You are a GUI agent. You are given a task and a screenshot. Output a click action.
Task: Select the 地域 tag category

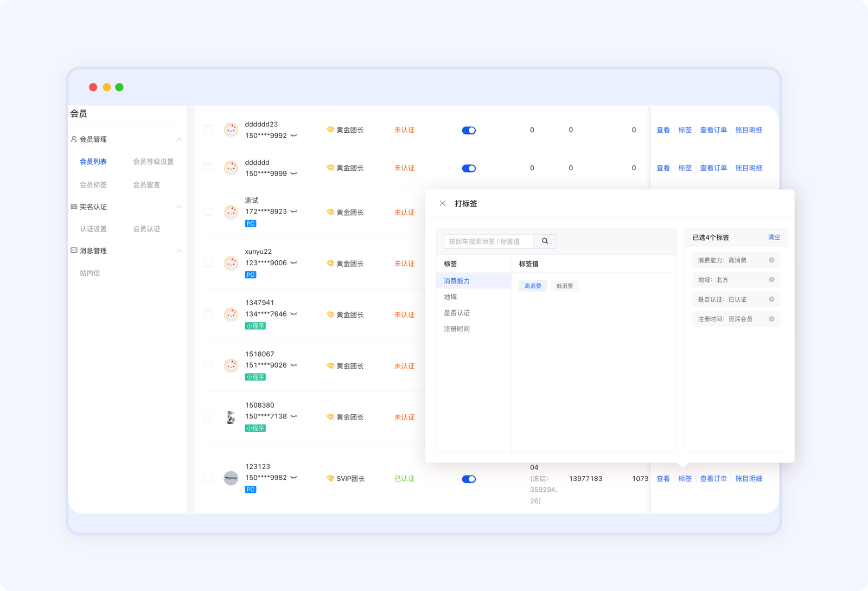click(450, 297)
